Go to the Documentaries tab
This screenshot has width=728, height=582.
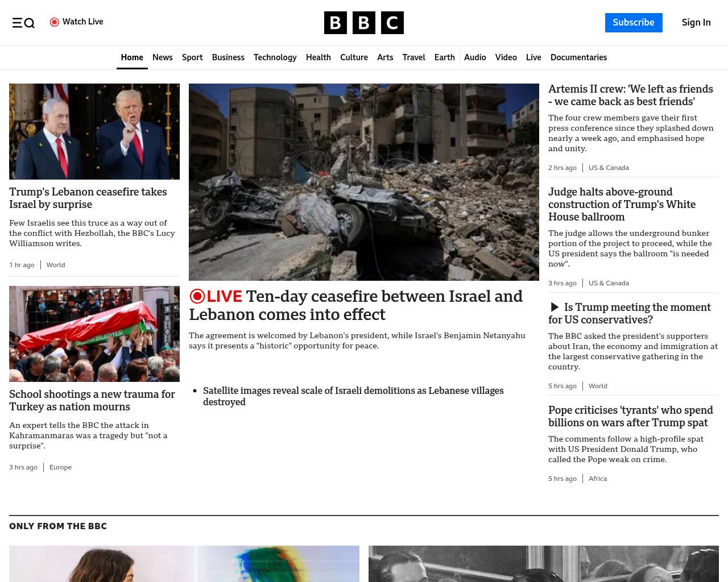578,57
